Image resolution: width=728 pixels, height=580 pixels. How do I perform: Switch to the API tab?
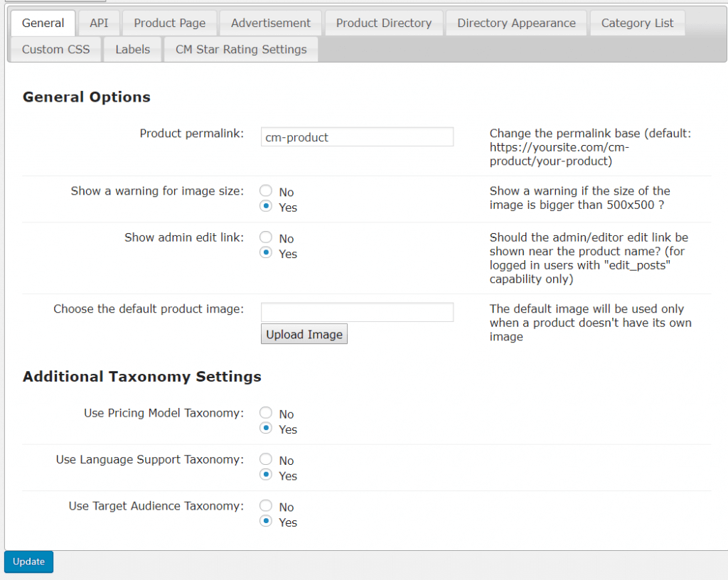tap(99, 23)
